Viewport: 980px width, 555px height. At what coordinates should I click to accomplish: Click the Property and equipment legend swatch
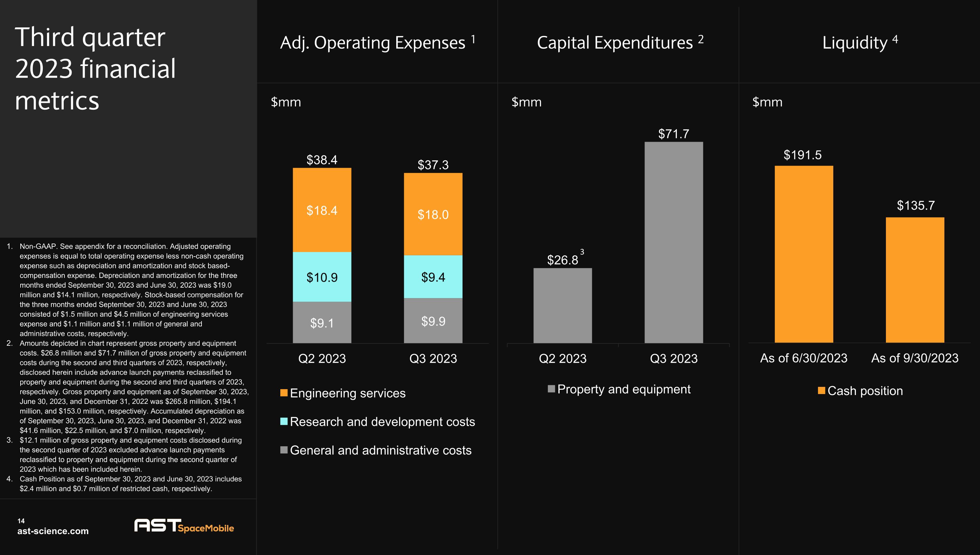pyautogui.click(x=551, y=389)
